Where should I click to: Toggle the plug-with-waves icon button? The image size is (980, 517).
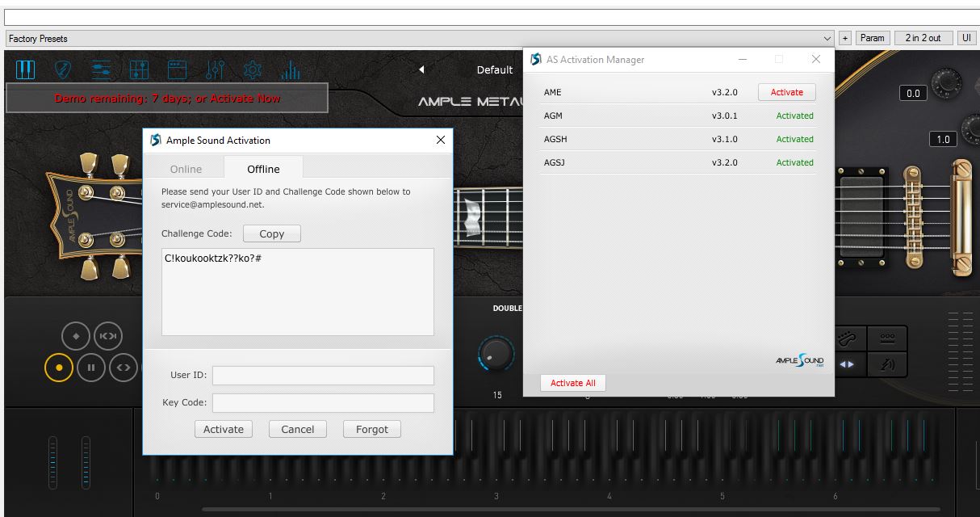tap(886, 364)
